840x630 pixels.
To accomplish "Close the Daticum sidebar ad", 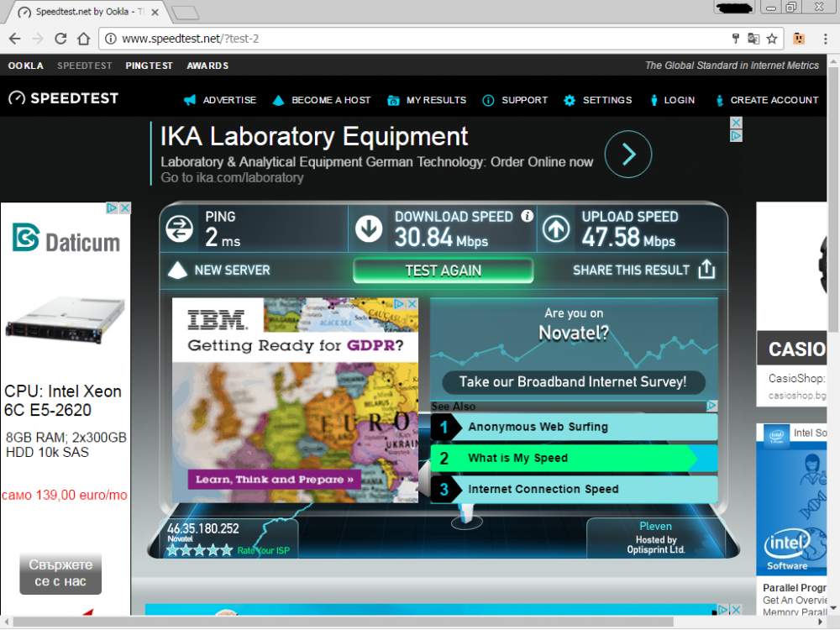I will [125, 207].
